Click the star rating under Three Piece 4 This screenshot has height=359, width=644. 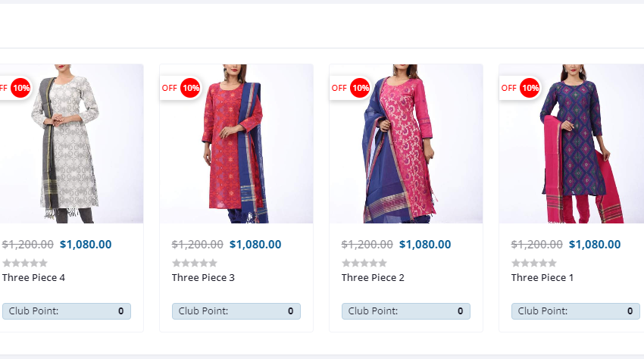25,263
